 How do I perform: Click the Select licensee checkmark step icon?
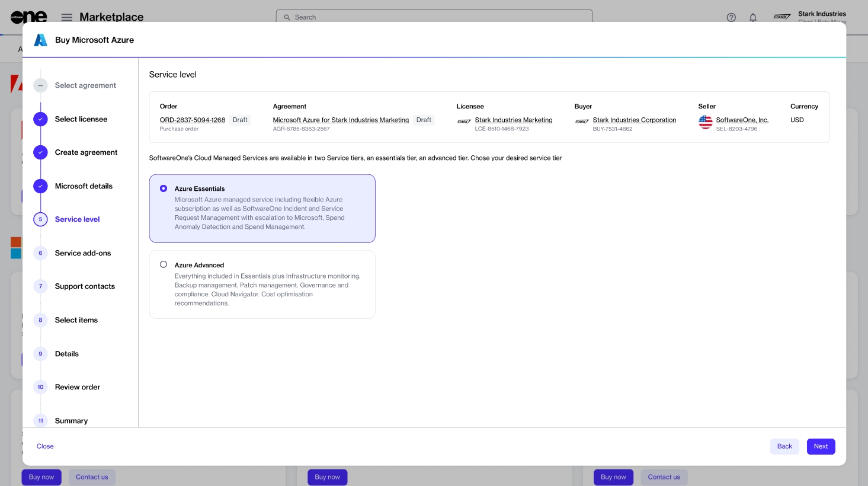(40, 119)
